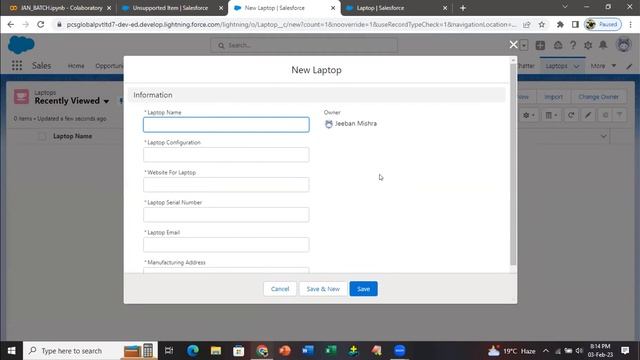Click the display-as table icon dropdown
This screenshot has width=640, height=360.
coord(551,116)
